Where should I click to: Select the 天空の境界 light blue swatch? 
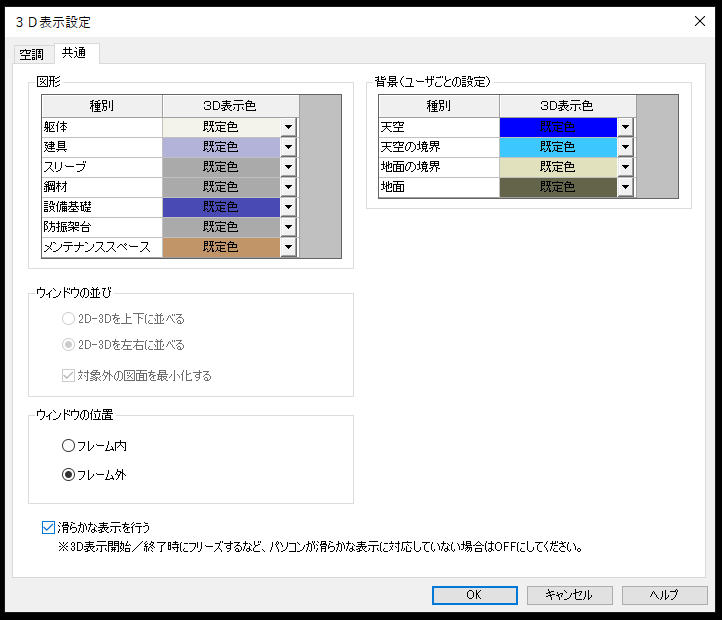pos(558,147)
